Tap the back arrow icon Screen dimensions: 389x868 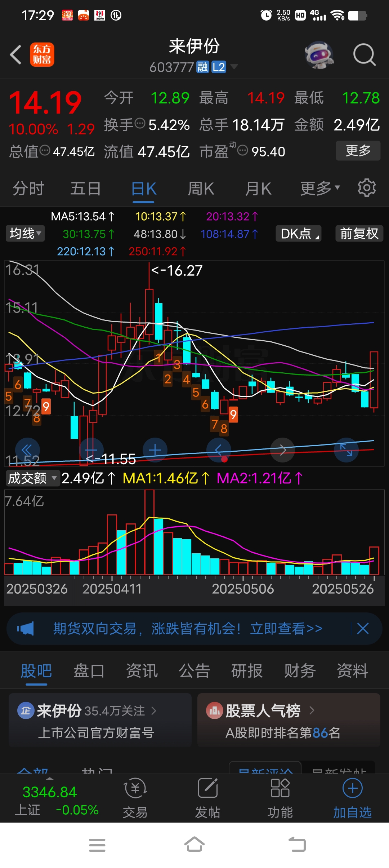click(x=15, y=55)
